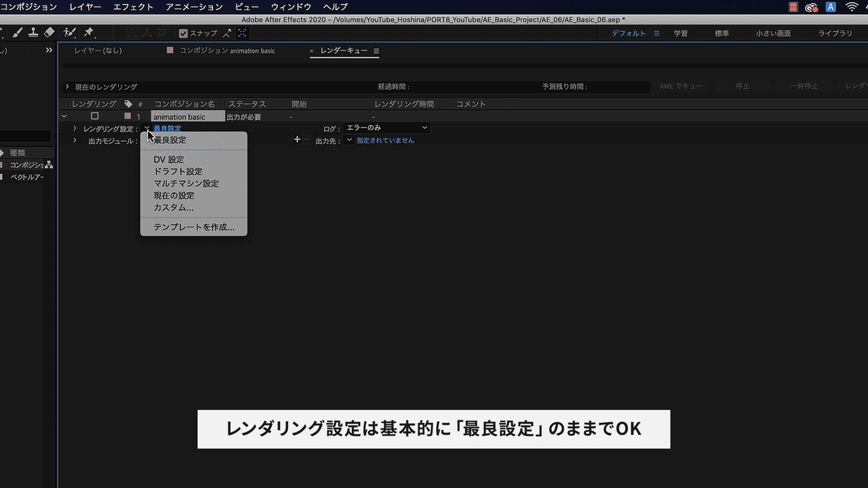Click the 一時停止 button

pos(804,86)
